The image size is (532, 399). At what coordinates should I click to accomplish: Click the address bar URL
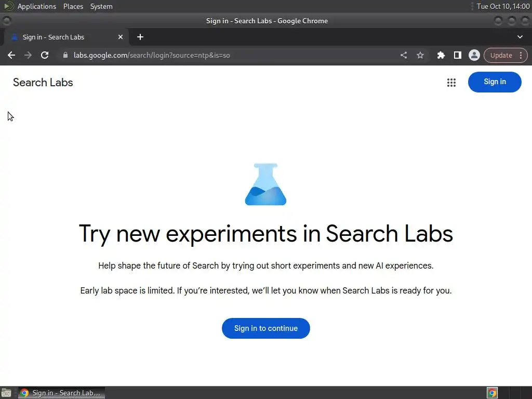[152, 55]
